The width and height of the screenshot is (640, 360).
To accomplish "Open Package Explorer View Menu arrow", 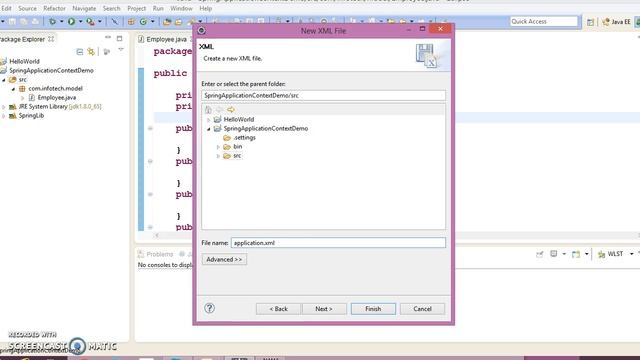I will pyautogui.click(x=121, y=50).
